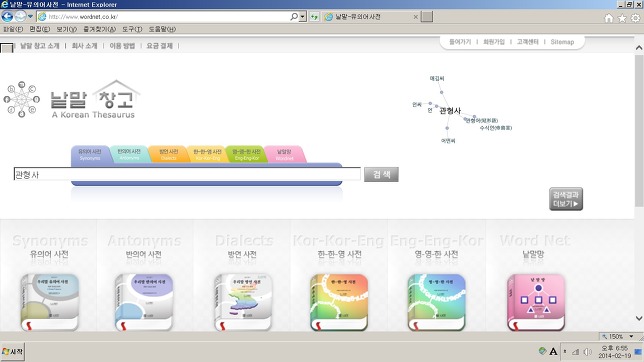Open the Kor-Kor-Eng dictionary book icon
Viewport: 644px width, 362px height.
339,302
